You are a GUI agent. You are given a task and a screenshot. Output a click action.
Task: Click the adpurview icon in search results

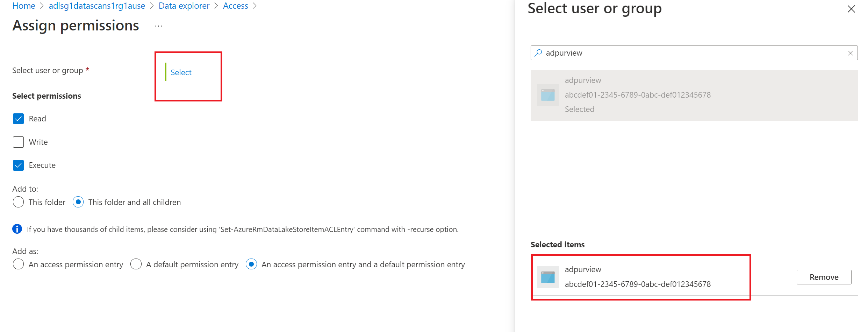548,95
